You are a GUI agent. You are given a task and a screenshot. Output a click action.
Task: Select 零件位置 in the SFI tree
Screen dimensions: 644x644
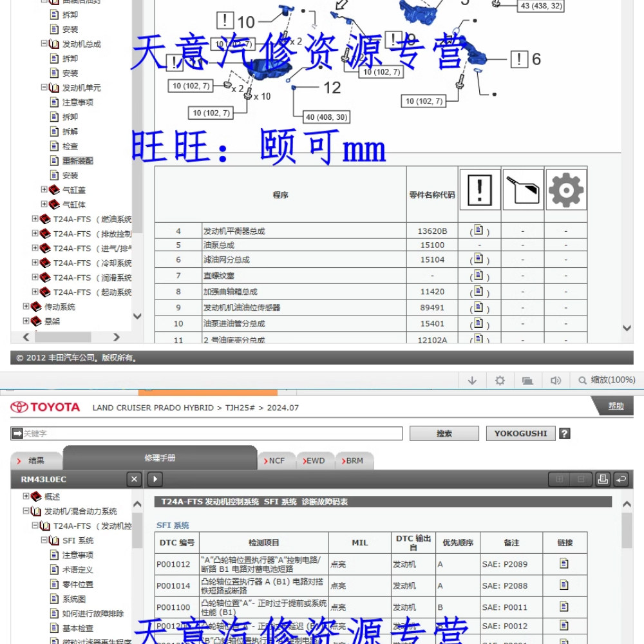point(78,584)
